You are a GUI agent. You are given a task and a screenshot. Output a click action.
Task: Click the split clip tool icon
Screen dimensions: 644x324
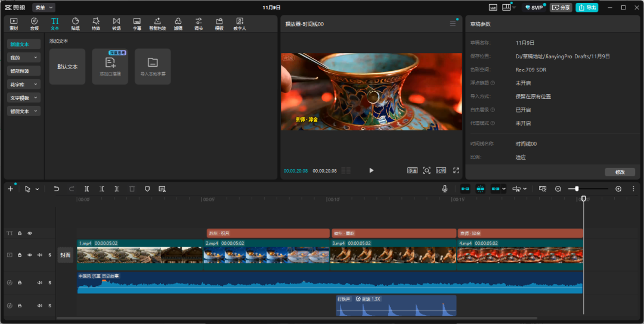(x=87, y=189)
